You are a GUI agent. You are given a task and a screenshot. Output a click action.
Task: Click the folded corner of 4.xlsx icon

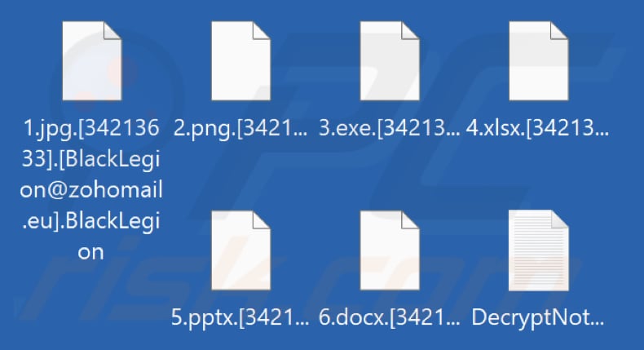[x=560, y=30]
